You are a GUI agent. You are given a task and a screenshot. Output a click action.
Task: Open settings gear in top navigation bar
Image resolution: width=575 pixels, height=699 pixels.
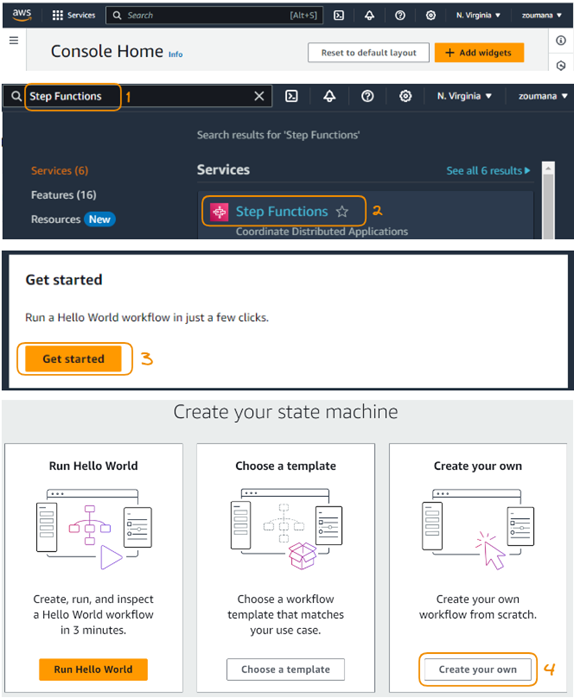(x=431, y=15)
